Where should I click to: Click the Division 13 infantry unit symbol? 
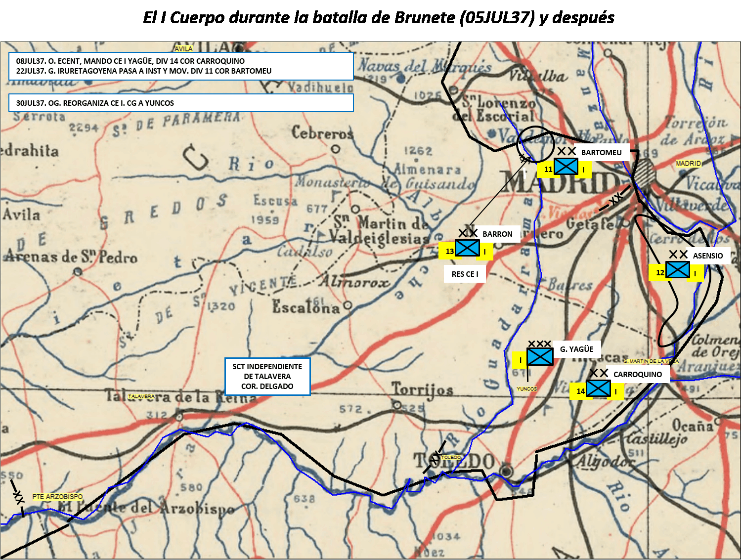coord(467,248)
